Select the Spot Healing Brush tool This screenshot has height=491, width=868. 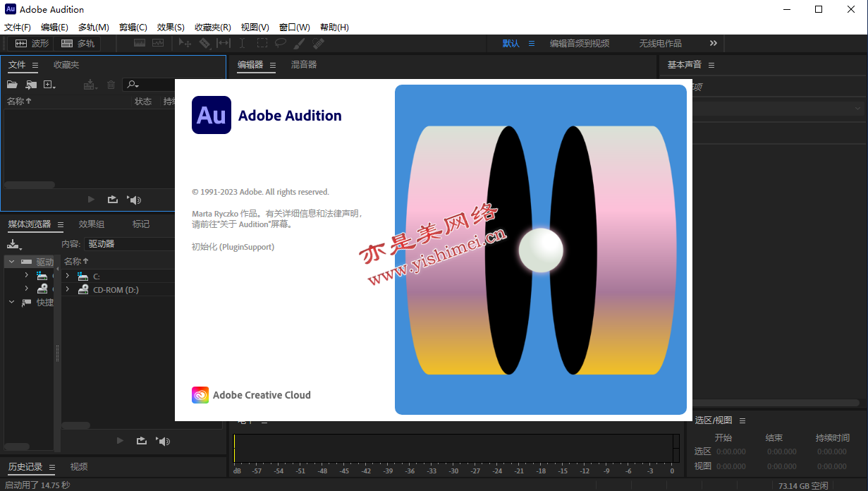(x=318, y=43)
